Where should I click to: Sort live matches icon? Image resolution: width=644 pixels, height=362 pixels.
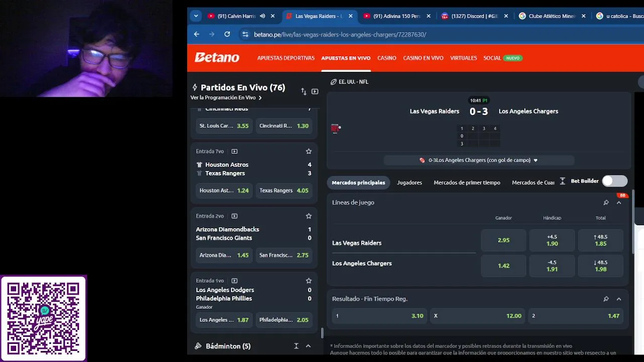point(303,92)
